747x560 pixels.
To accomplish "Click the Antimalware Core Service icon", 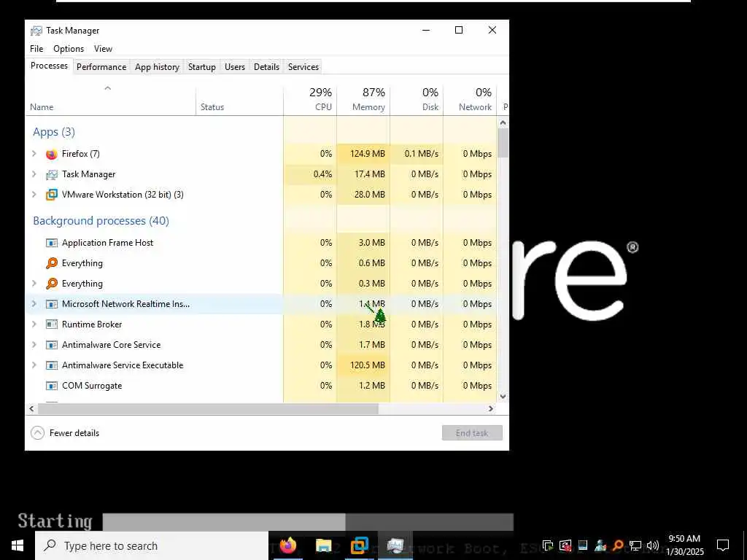I will (x=52, y=345).
